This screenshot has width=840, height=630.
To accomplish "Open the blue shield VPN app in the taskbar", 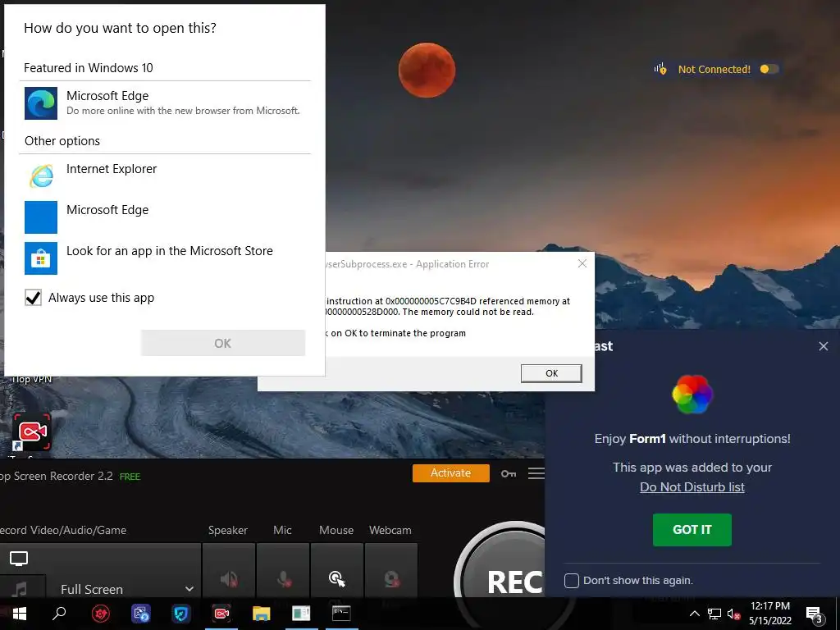I will coord(181,614).
